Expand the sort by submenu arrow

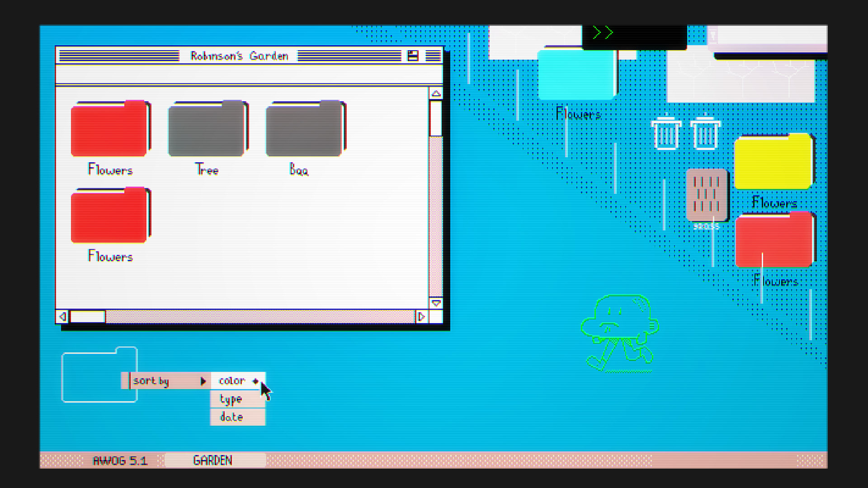tap(203, 381)
